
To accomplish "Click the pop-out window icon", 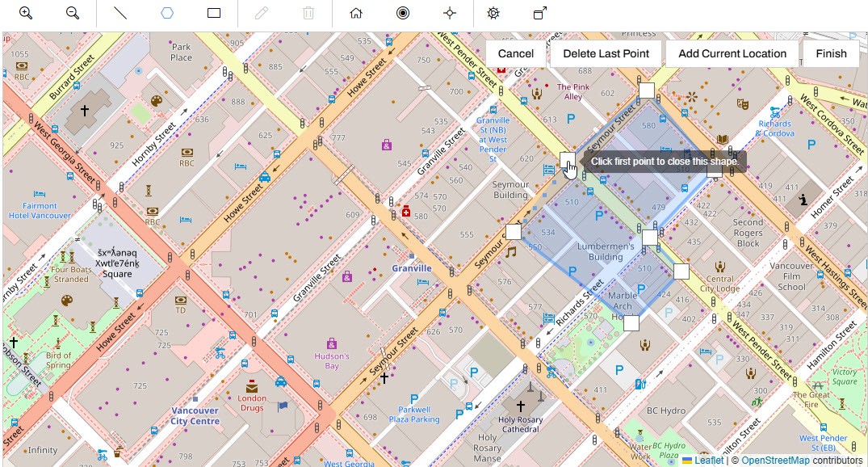I will 540,14.
